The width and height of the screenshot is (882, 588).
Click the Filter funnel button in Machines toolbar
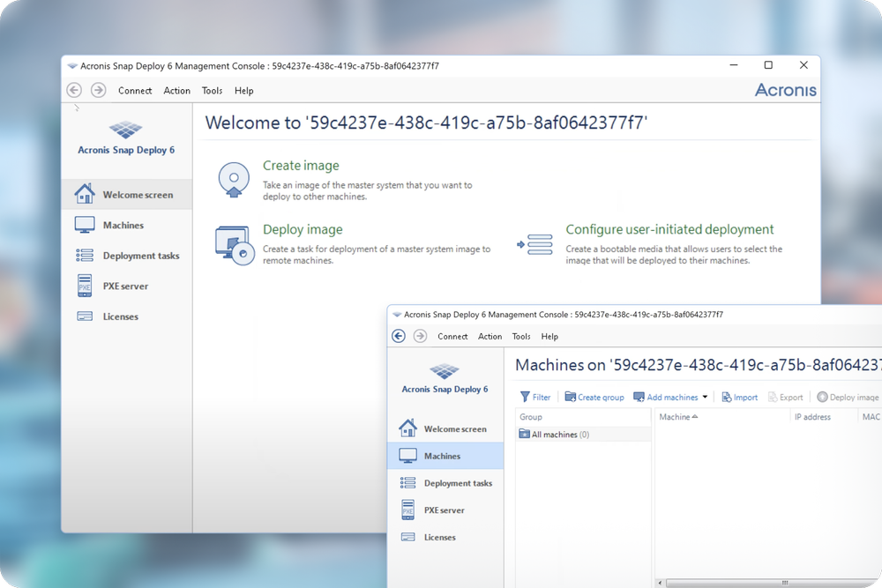click(x=535, y=398)
